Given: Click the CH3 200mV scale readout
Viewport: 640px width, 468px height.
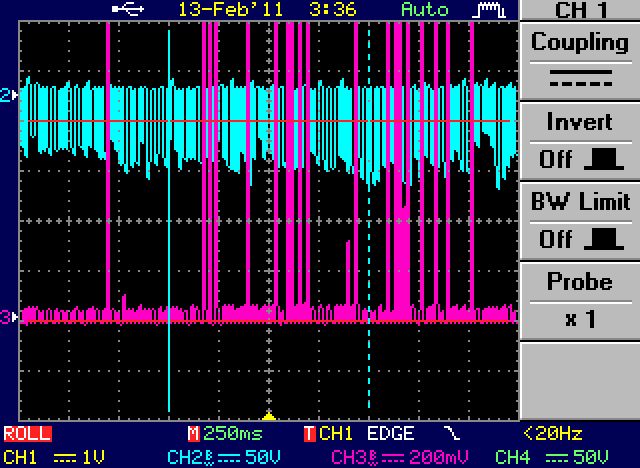Looking at the screenshot, I should (x=400, y=457).
